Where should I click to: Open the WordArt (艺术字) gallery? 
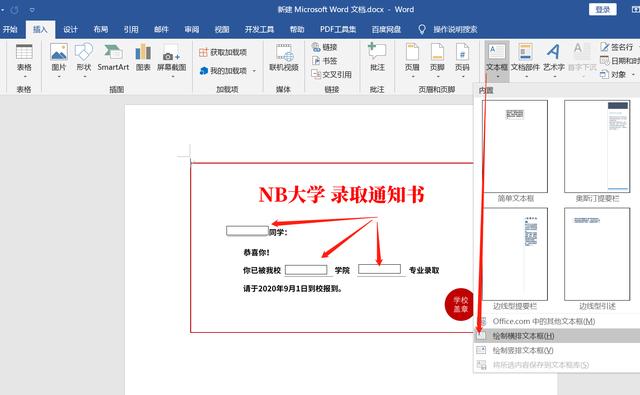tap(554, 60)
